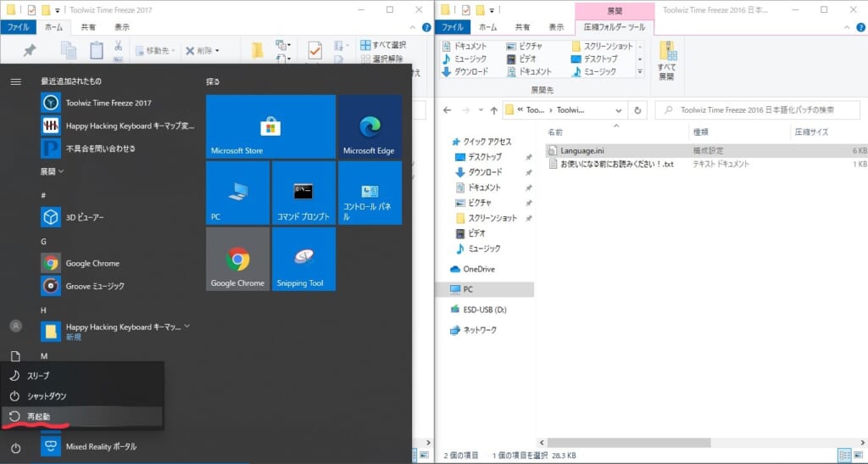Expand the extract destinations list gallery

(640, 71)
